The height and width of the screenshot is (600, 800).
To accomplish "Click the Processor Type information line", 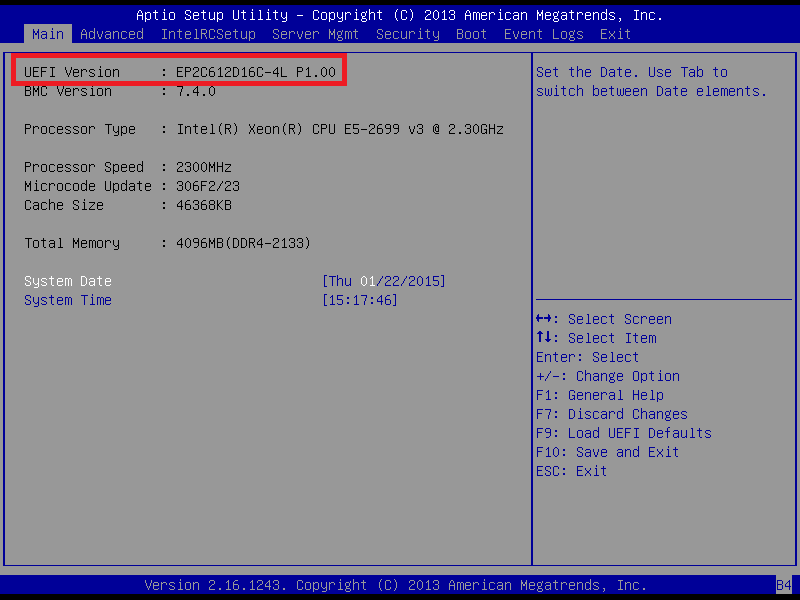I will [264, 129].
